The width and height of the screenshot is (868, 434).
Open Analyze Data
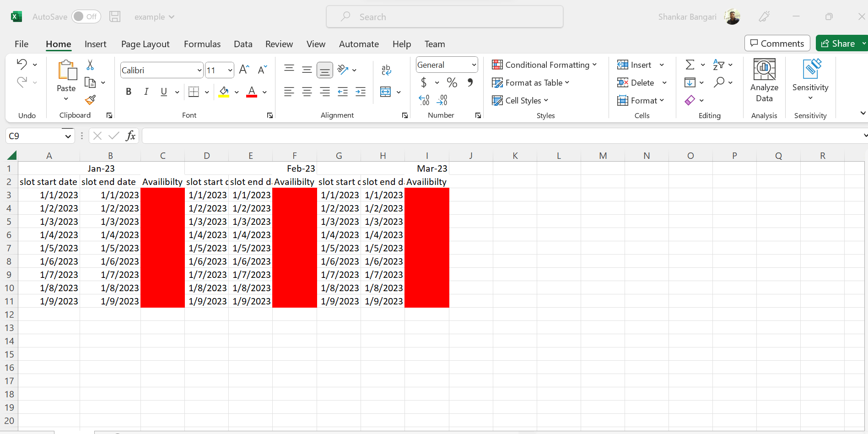tap(764, 81)
